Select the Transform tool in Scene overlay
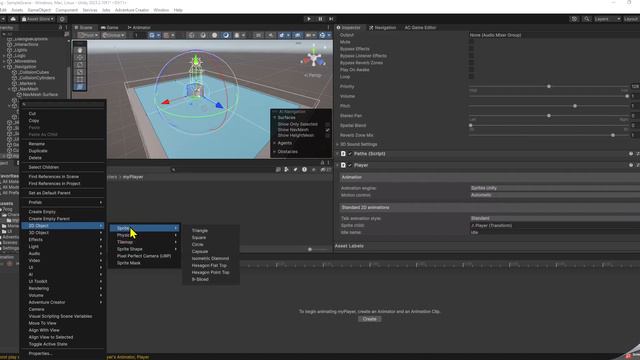This screenshot has width=640, height=360. point(80,87)
